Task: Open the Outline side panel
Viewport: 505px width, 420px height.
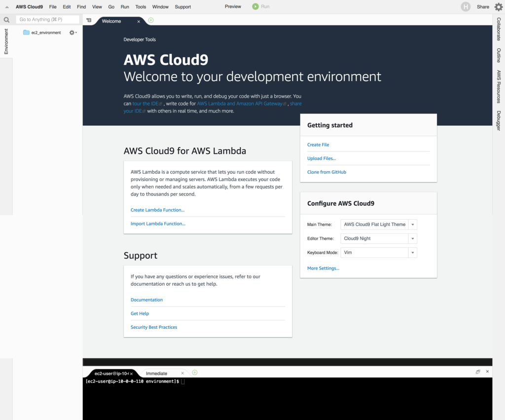Action: [x=499, y=55]
